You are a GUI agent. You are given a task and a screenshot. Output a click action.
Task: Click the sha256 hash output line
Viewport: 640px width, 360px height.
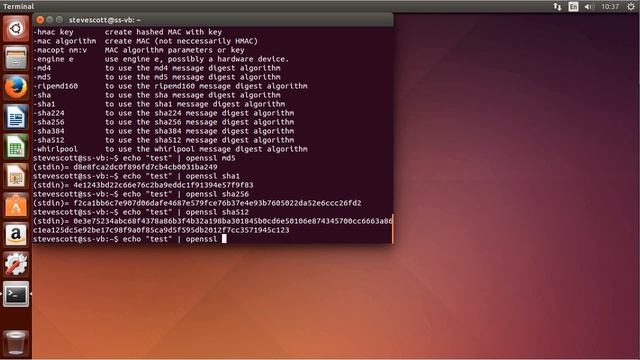(x=197, y=203)
